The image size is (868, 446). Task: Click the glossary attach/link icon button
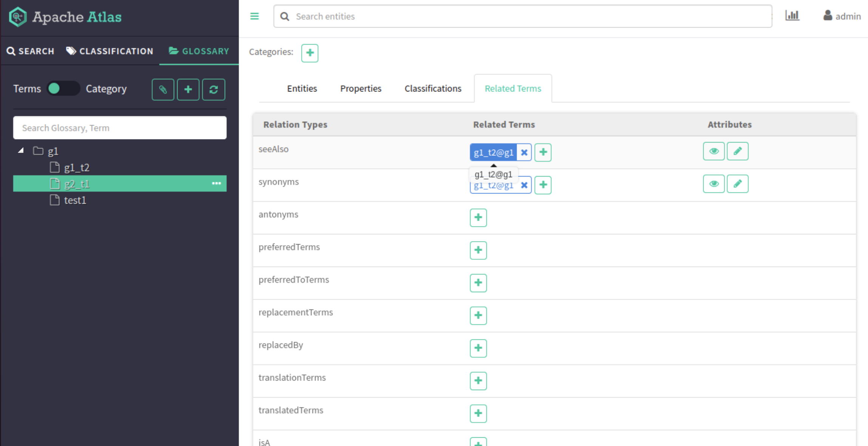(163, 90)
